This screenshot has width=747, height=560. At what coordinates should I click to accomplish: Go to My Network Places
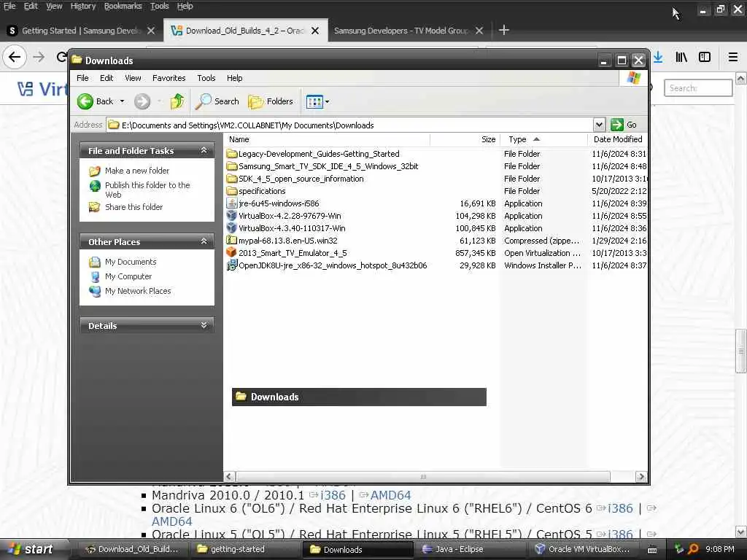(x=138, y=291)
